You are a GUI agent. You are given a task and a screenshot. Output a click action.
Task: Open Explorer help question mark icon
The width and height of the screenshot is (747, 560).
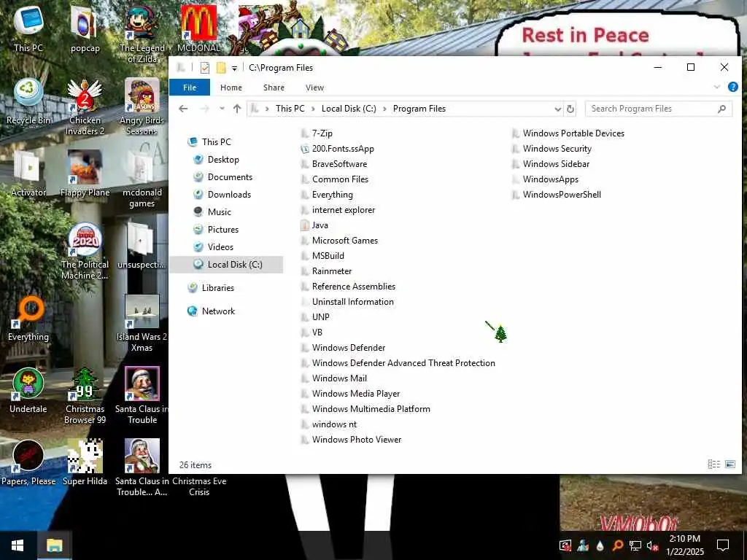(x=732, y=87)
